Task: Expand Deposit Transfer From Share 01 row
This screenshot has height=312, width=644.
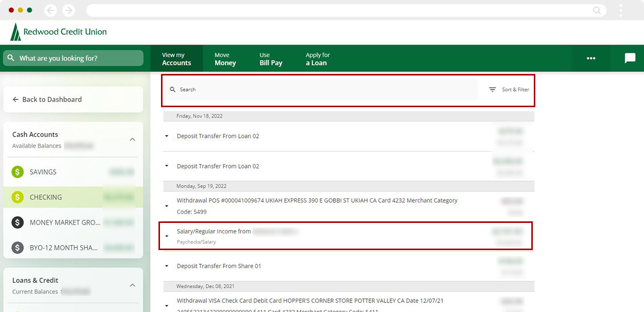Action: point(167,266)
